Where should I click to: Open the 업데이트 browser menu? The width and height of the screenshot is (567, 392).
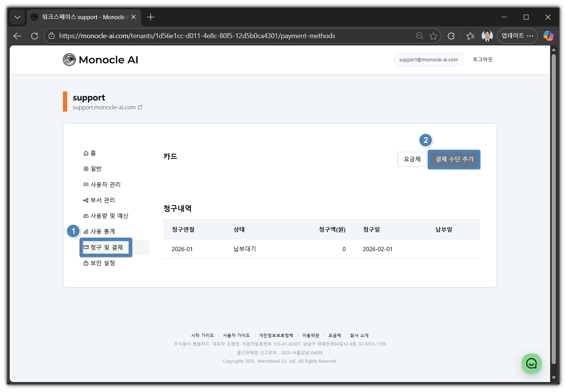tap(517, 36)
